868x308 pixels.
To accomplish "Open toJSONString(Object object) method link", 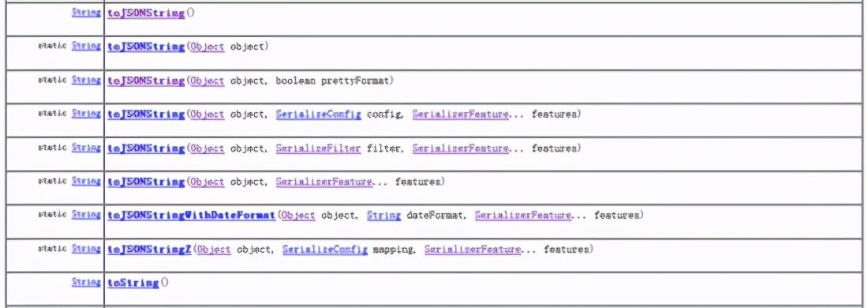I will coord(146,47).
